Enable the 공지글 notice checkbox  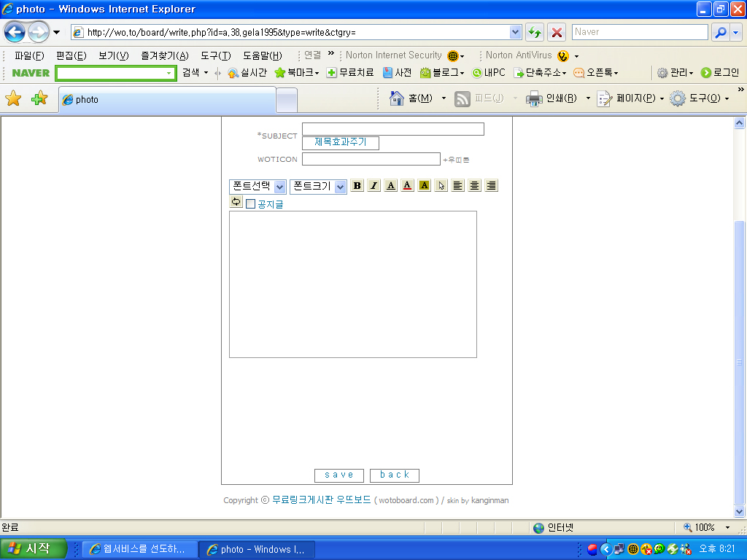(x=251, y=204)
